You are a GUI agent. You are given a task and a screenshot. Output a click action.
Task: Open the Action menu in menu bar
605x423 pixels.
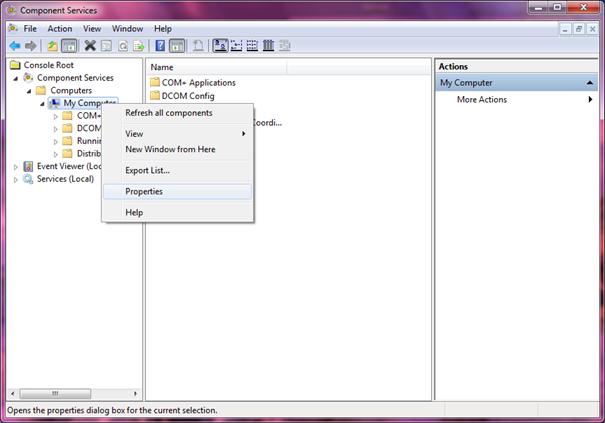59,29
